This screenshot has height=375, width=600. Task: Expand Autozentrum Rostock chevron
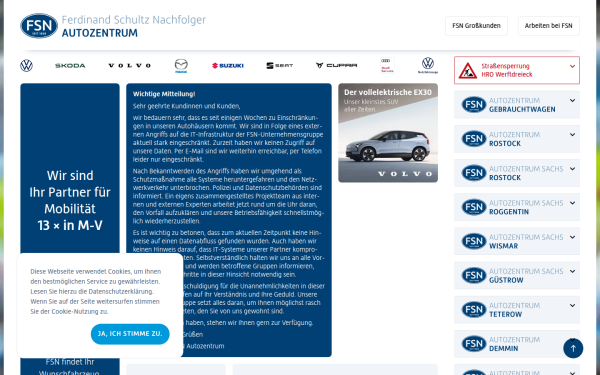572,135
